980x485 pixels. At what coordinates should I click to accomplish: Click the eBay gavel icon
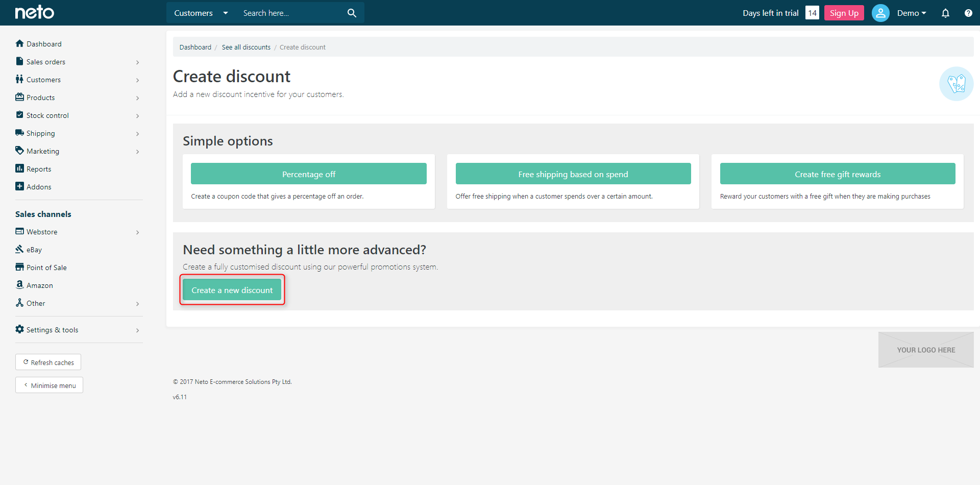(x=19, y=249)
